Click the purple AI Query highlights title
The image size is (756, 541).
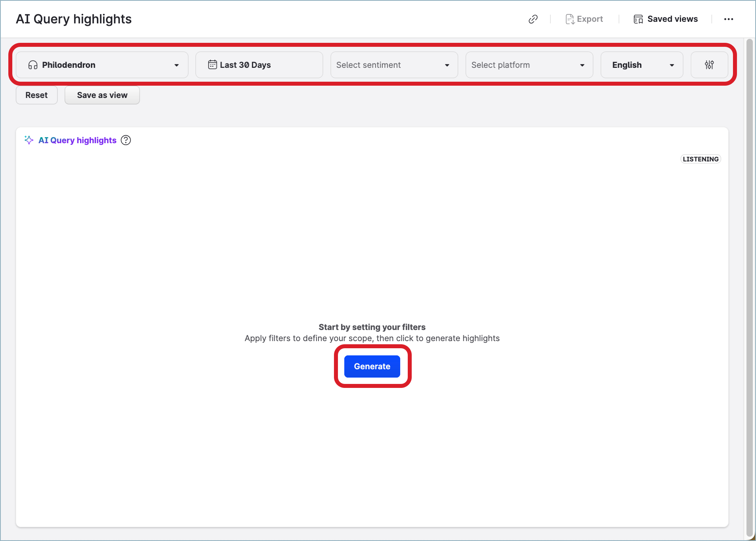[x=77, y=140]
